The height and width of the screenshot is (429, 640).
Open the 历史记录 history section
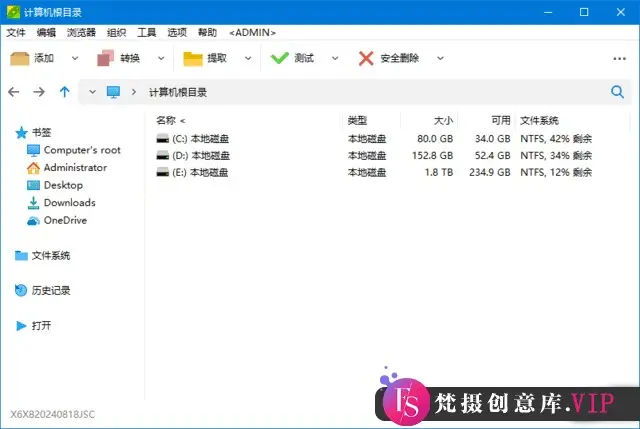(42, 291)
